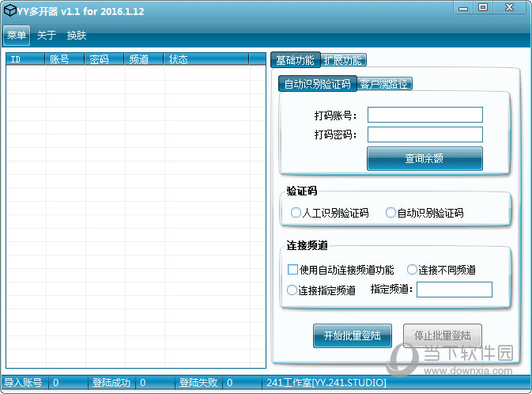Select the 客户端路径 sub-tab
532x394 pixels.
click(384, 84)
